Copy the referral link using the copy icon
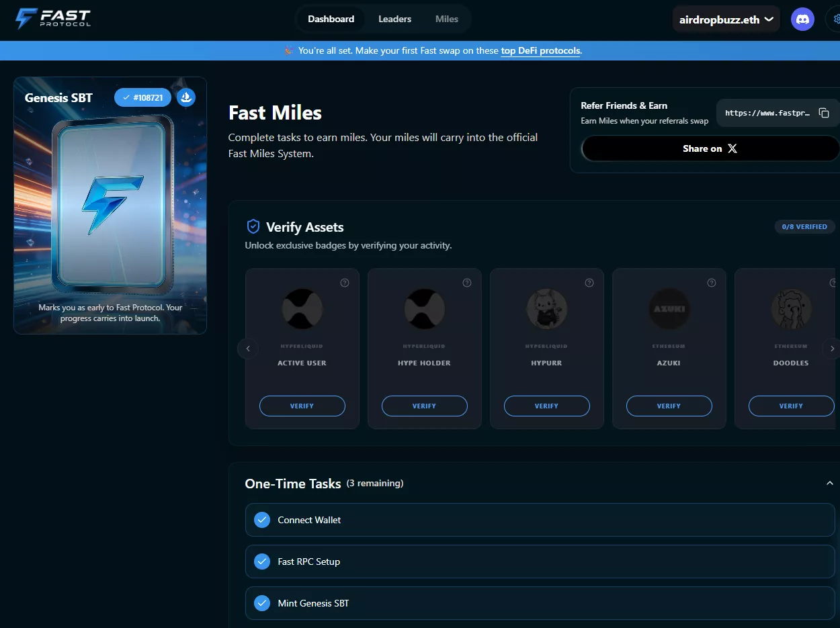This screenshot has height=628, width=840. 825,113
